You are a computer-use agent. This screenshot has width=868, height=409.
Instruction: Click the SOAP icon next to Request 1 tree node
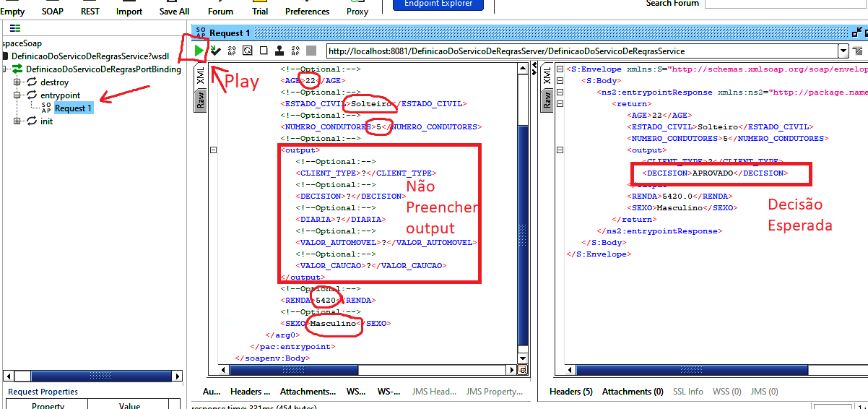click(46, 108)
